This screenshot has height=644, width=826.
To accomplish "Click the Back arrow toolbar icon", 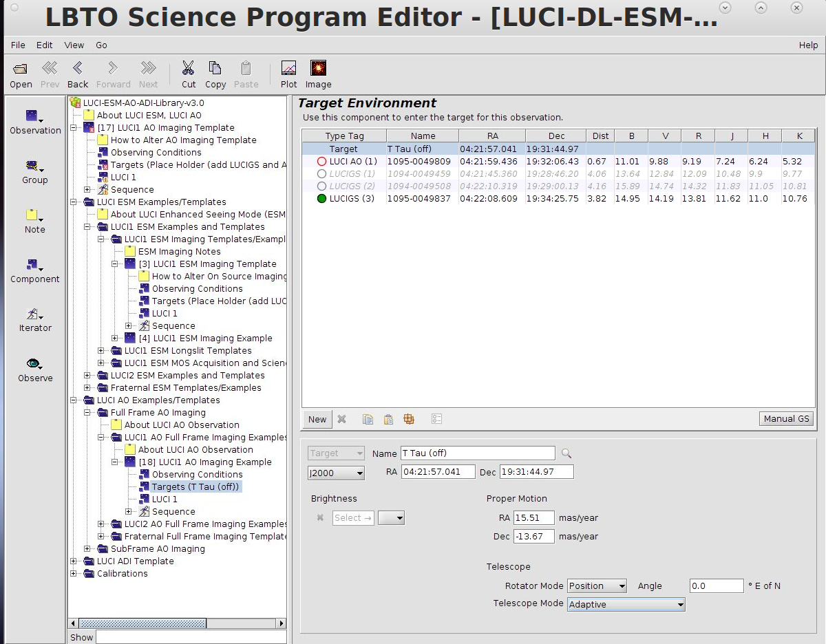I will [78, 68].
